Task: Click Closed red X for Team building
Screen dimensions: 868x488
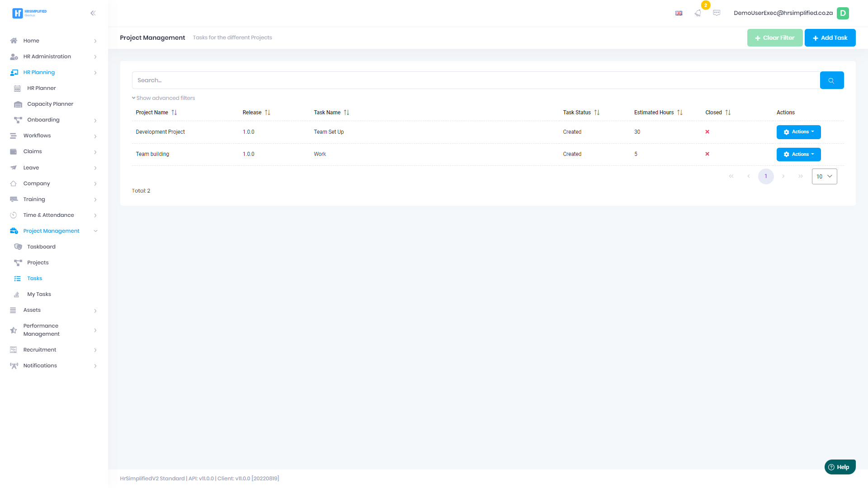Action: [x=707, y=154]
